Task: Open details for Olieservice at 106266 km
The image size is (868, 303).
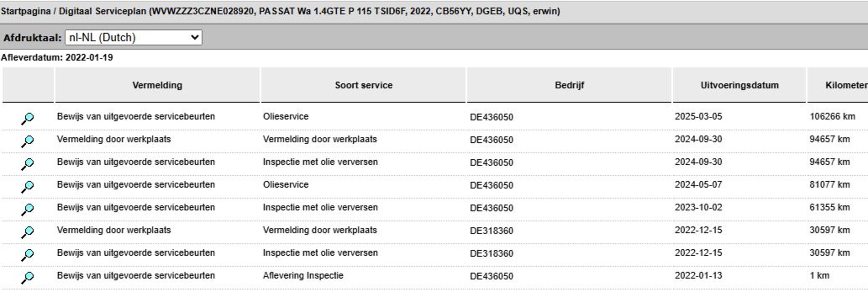Action: [28, 118]
